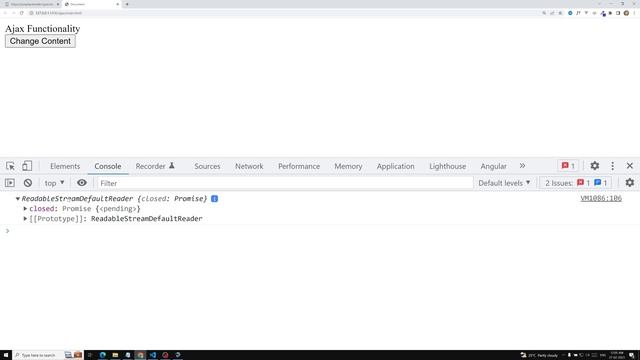
Task: Open the Chrome profile avatar
Action: tap(626, 13)
